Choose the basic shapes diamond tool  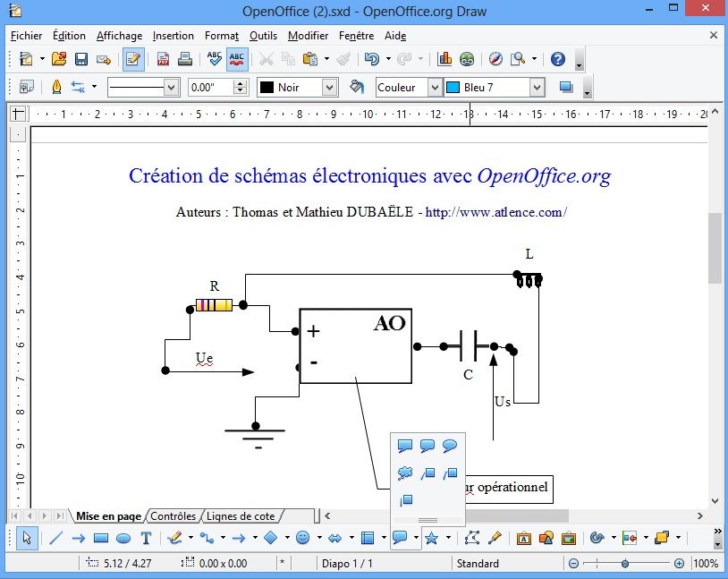271,538
